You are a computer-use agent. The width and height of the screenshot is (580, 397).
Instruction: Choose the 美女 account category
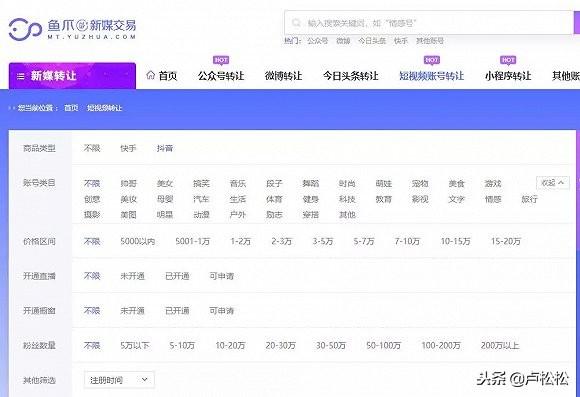[x=165, y=184]
